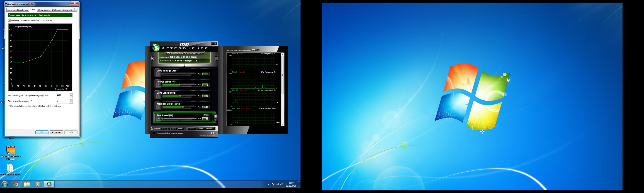This screenshot has height=193, width=644.
Task: Click the Abbrechen button
Action: point(56,132)
